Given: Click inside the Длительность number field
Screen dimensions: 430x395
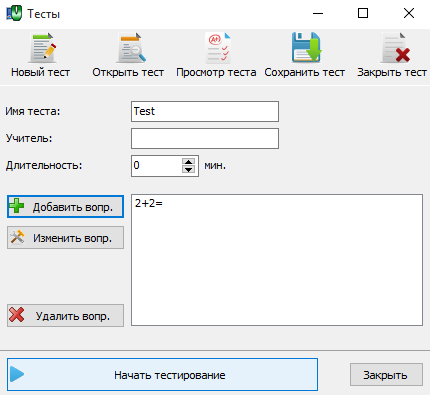Looking at the screenshot, I should click(157, 166).
